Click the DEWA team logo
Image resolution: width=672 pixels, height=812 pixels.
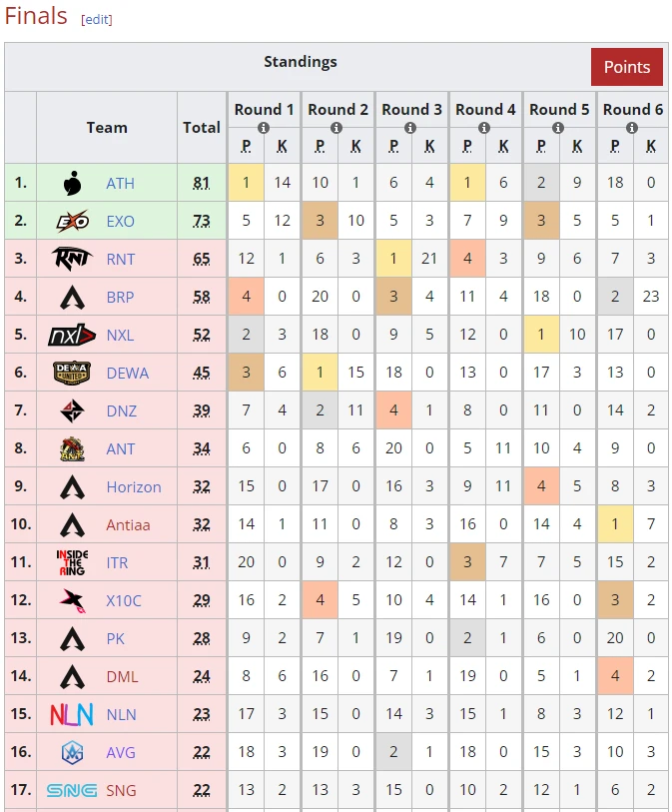[x=72, y=374]
